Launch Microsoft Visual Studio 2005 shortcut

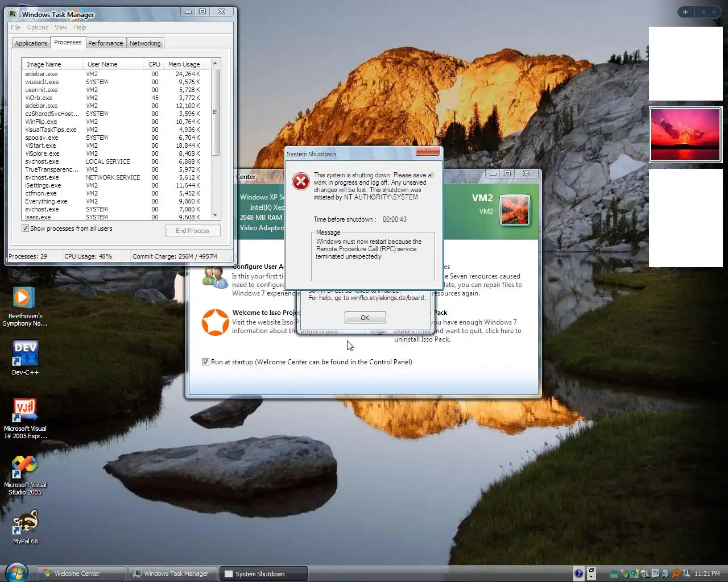[25, 475]
